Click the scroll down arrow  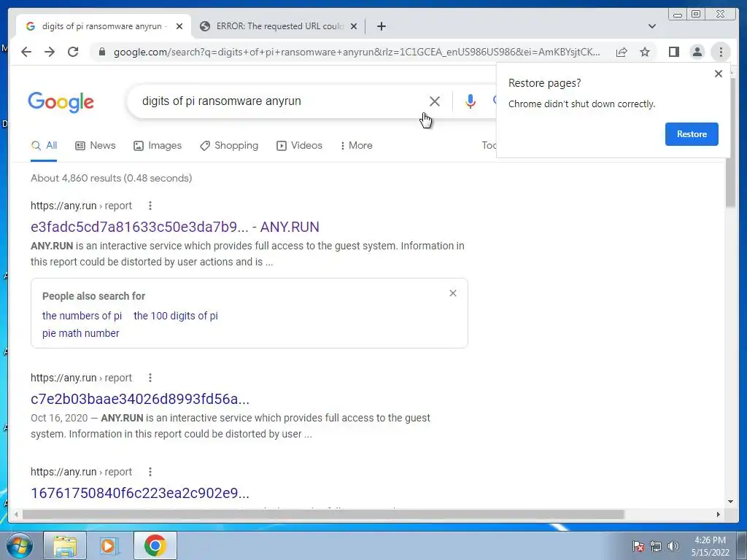731,502
